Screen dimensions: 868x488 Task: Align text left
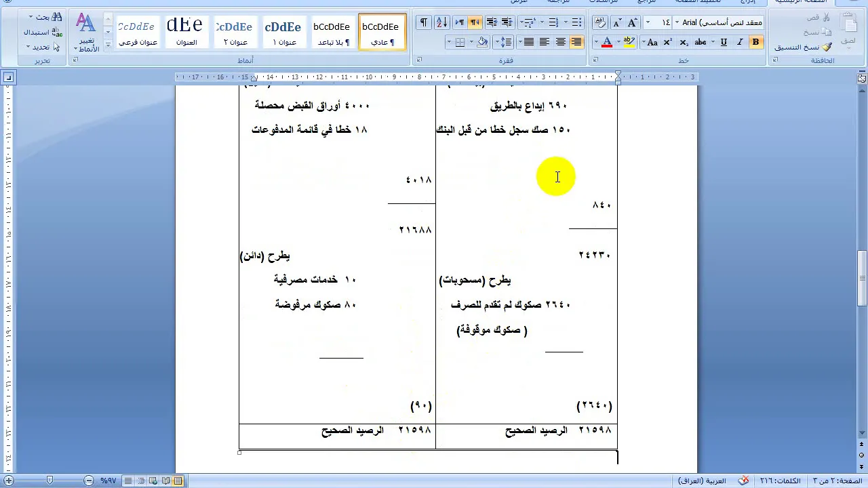point(545,42)
